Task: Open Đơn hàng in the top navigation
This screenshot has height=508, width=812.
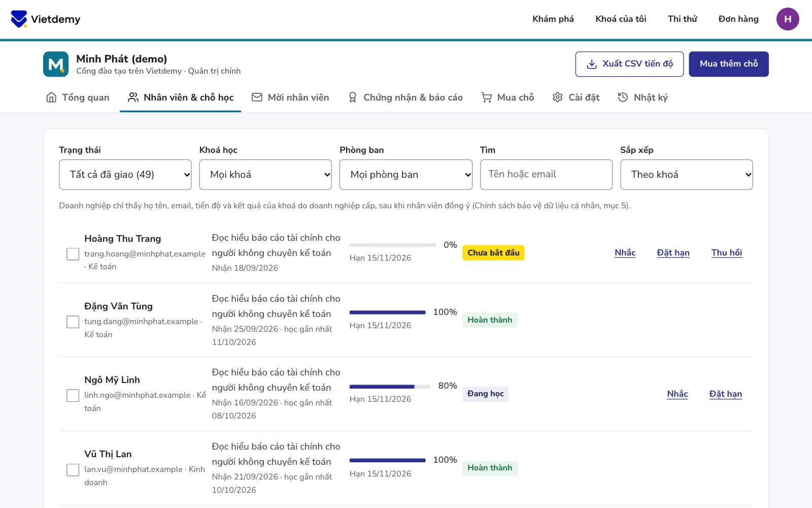Action: [738, 19]
